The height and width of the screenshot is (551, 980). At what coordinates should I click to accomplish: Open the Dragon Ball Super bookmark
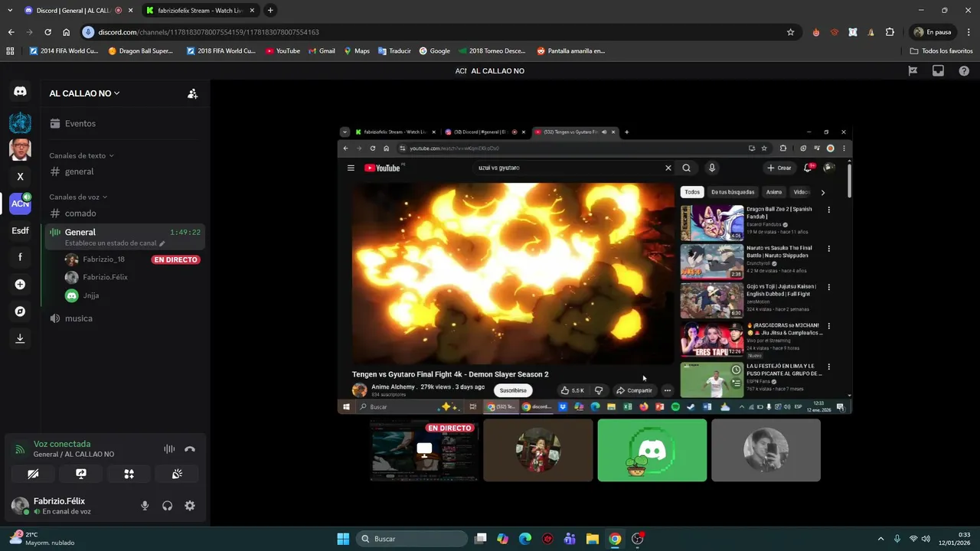(141, 51)
